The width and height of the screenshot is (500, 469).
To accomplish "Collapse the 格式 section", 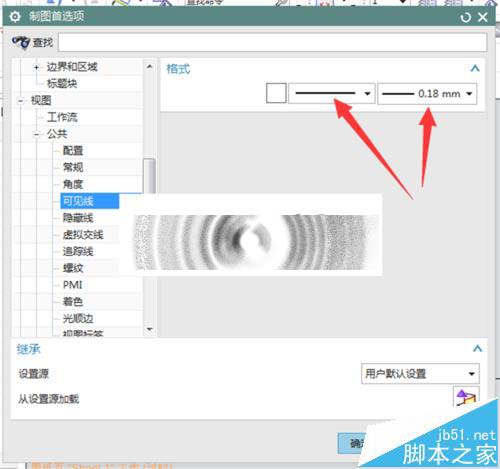I will pos(475,69).
